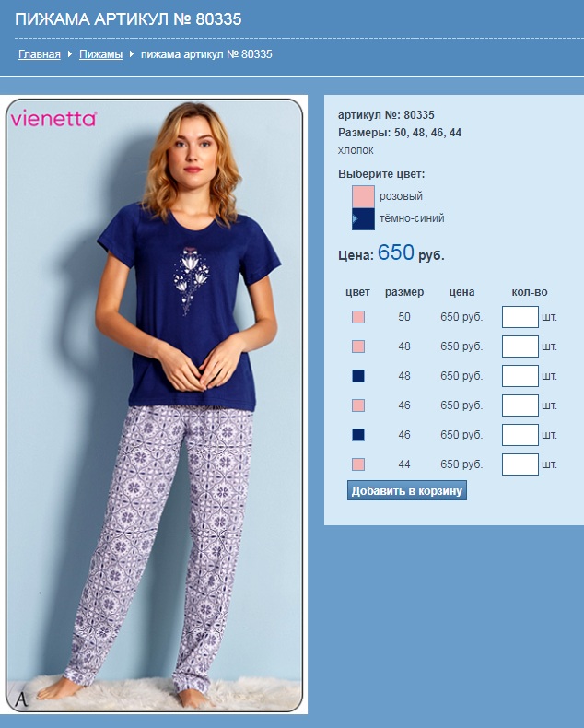Click quantity field for pink size 46

520,405
